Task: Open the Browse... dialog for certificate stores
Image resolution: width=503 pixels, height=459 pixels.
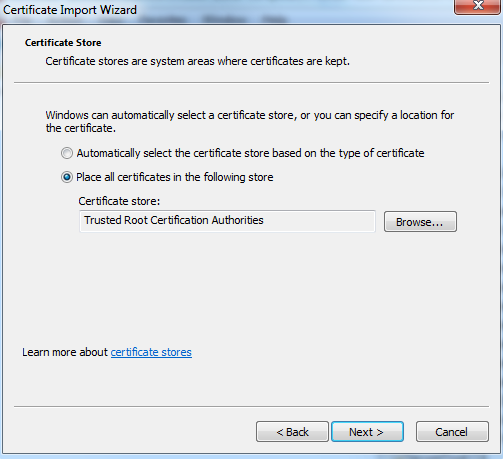Action: tap(420, 222)
